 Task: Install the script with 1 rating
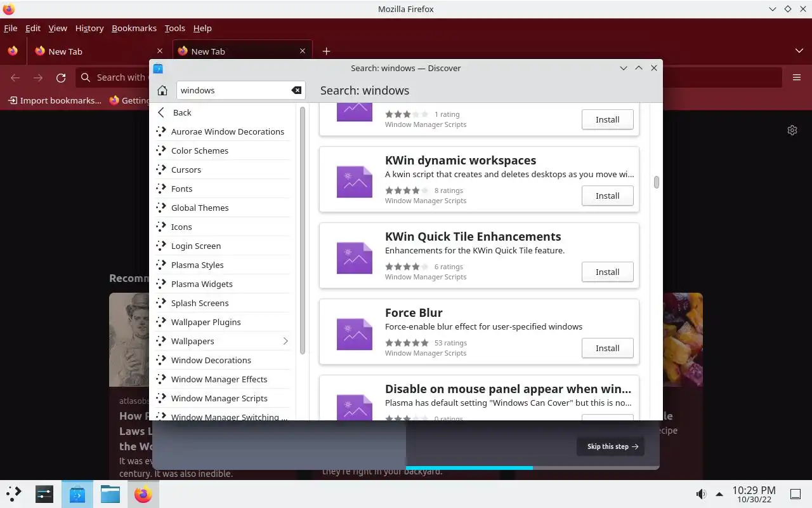pos(607,119)
